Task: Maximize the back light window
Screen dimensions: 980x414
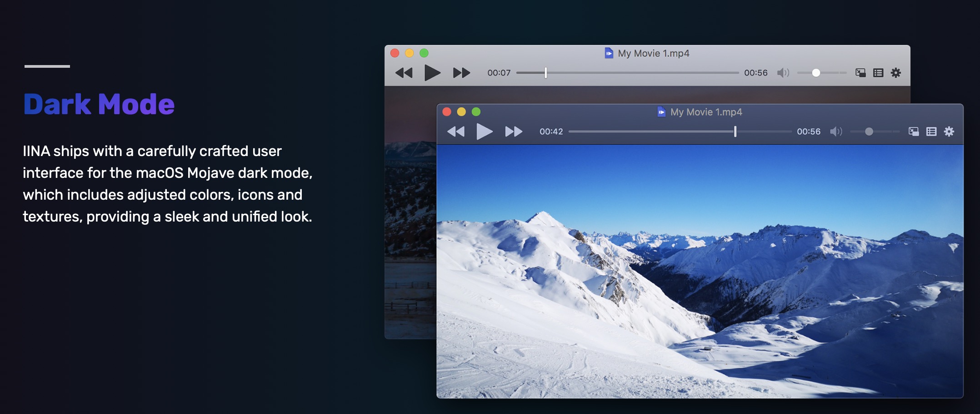Action: pos(424,53)
